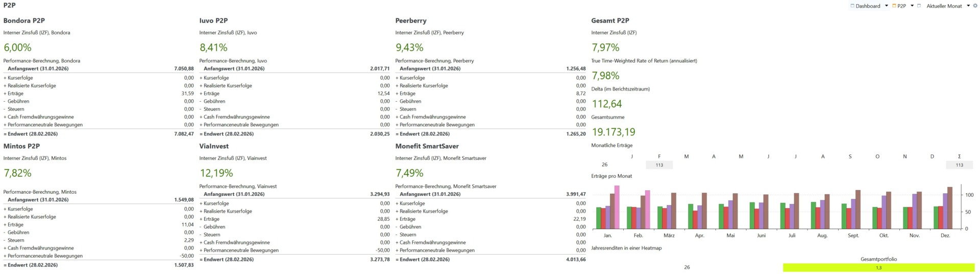Click the reporting period icon
The width and height of the screenshot is (980, 274).
click(919, 6)
